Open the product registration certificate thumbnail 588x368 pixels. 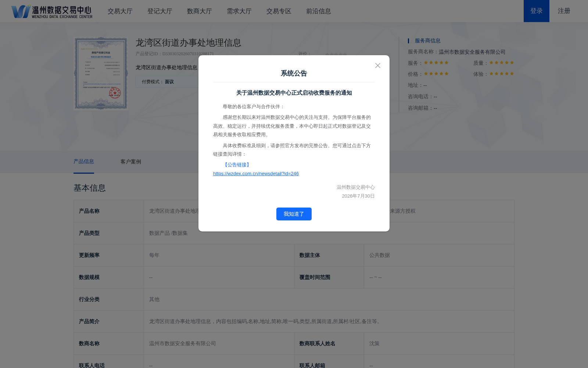pos(101,73)
